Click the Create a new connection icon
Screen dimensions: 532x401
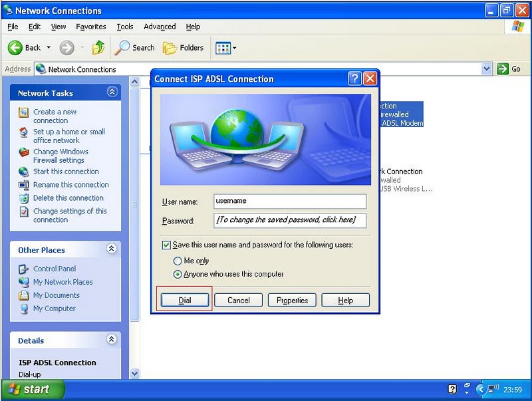[x=24, y=113]
